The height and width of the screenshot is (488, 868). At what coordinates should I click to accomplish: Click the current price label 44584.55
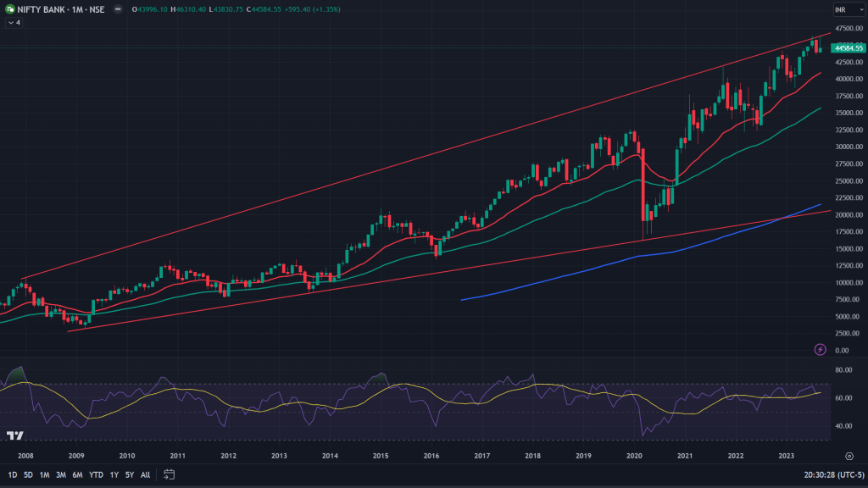[849, 48]
